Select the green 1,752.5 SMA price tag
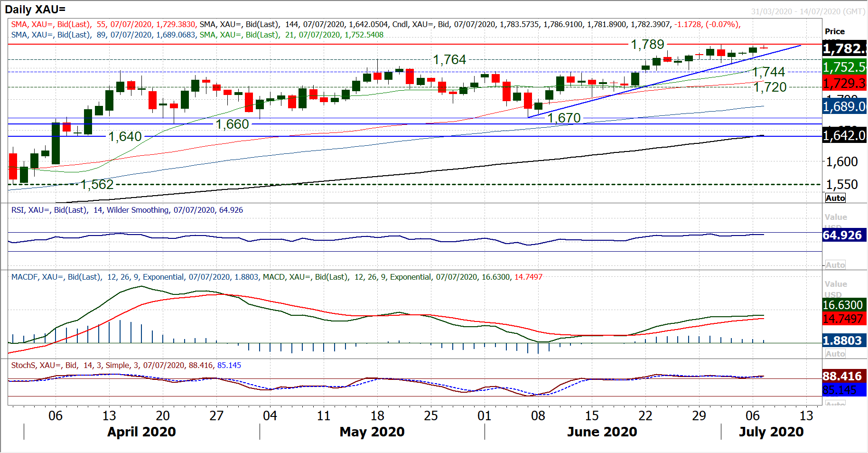Screen dimensions: 868x453 coord(845,67)
